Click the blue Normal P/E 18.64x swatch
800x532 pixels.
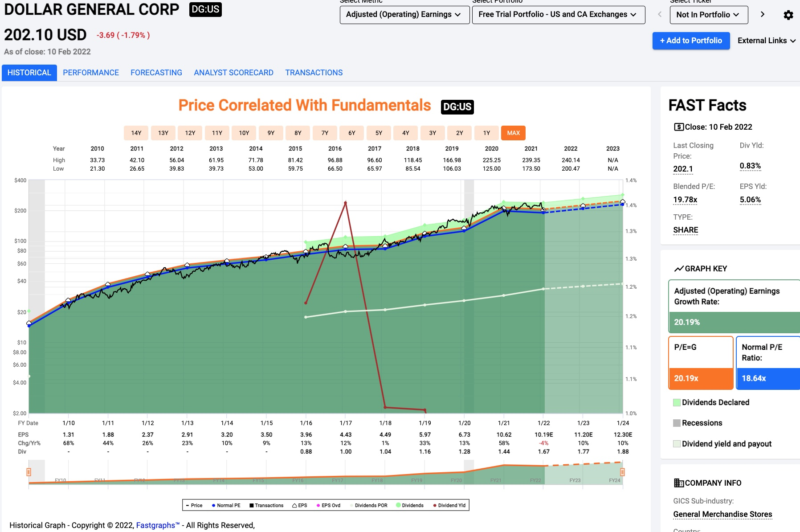[x=768, y=378]
